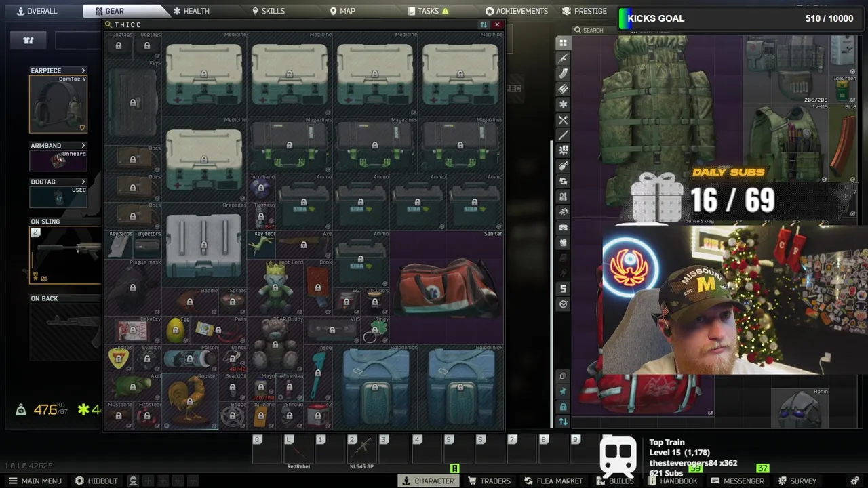Screen dimensions: 868x488
Task: Select the Sprats can item
Action: 233,302
